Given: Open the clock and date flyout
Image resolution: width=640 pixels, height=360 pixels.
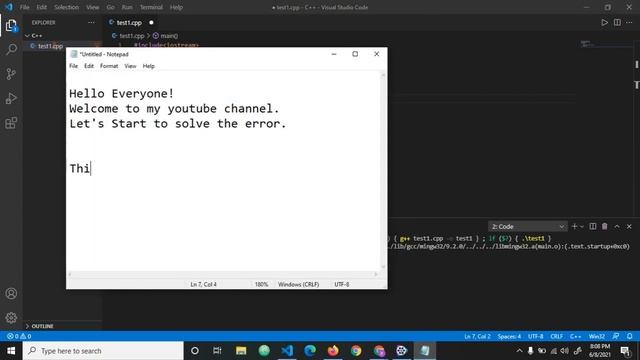Looking at the screenshot, I should pyautogui.click(x=600, y=351).
